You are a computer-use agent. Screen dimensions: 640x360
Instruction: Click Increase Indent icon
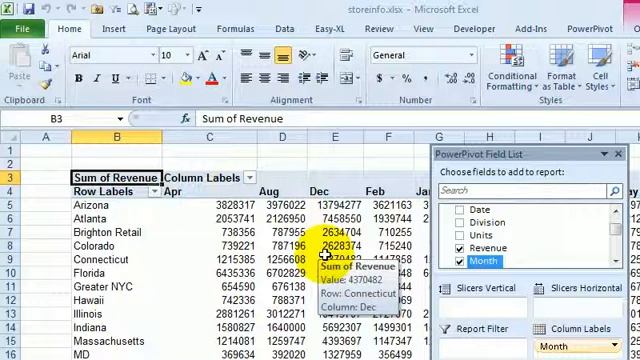point(322,78)
